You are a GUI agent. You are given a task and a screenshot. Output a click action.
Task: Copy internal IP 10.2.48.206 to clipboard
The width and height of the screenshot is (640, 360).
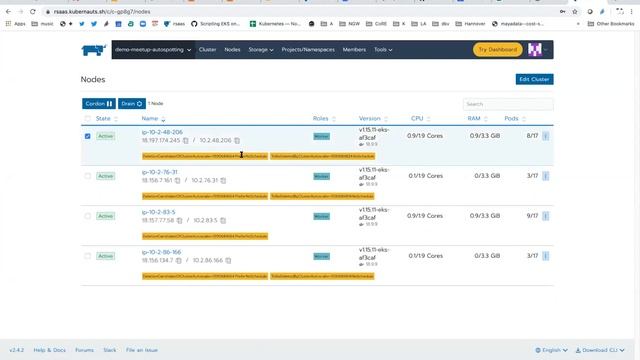pos(237,140)
